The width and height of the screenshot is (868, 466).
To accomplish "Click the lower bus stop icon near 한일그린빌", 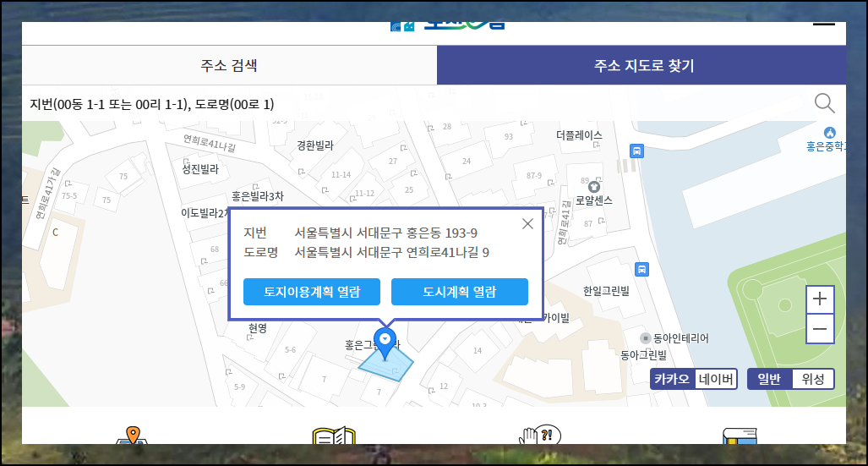I will pos(641,269).
